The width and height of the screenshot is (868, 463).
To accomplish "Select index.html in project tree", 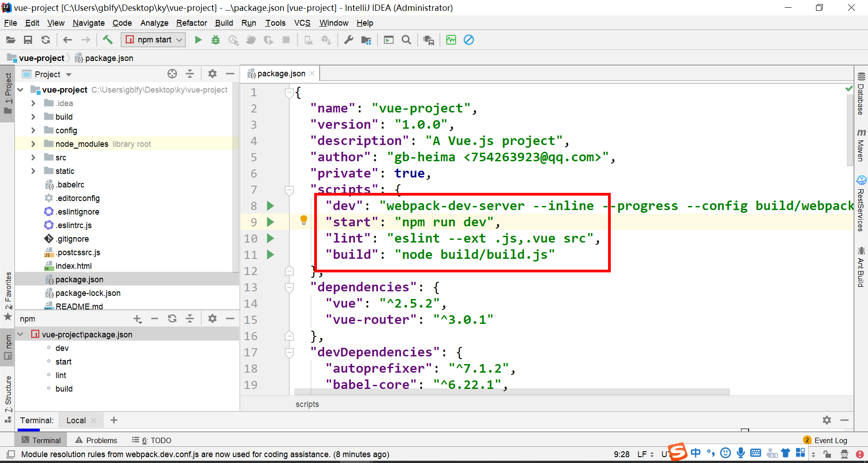I will [73, 266].
